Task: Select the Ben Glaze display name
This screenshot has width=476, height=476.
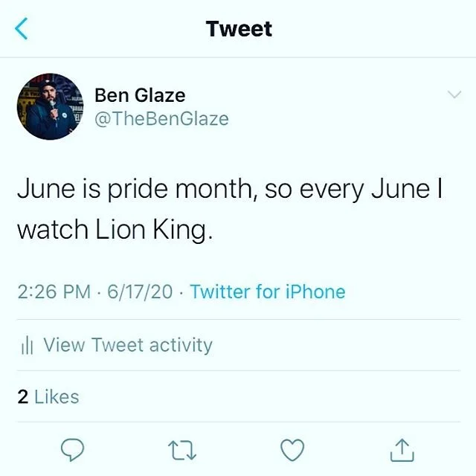Action: point(140,95)
